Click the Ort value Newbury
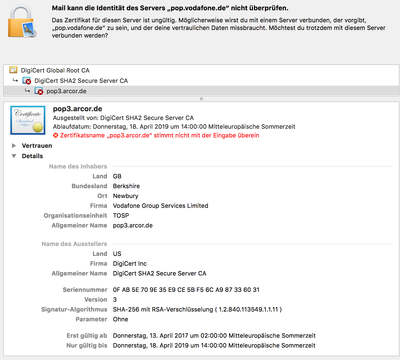400x360 pixels. click(125, 196)
